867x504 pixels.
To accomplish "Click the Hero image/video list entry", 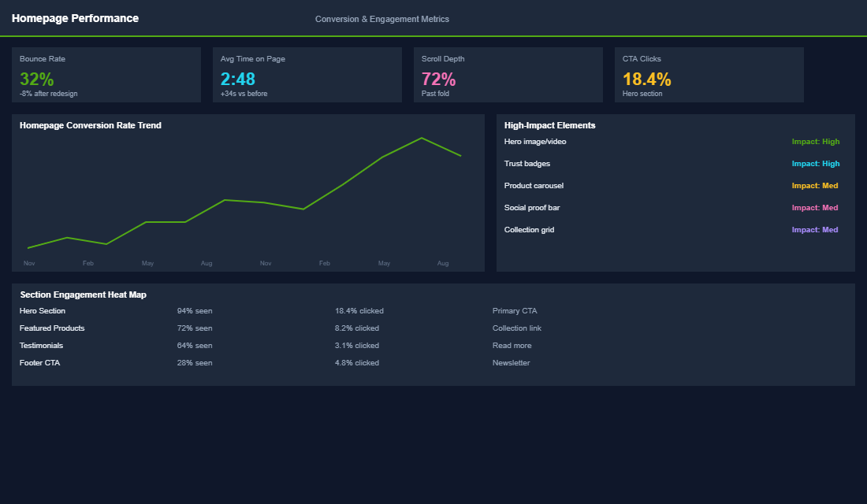I will tap(536, 141).
